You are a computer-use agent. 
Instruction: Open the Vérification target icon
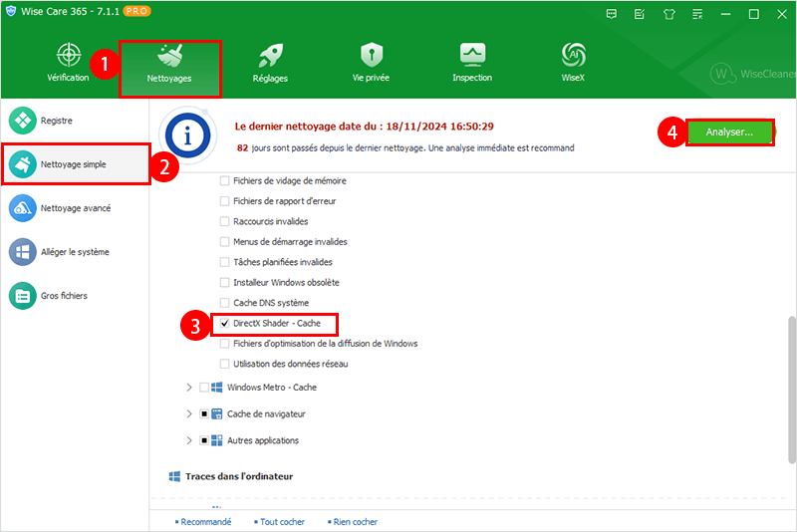click(68, 55)
